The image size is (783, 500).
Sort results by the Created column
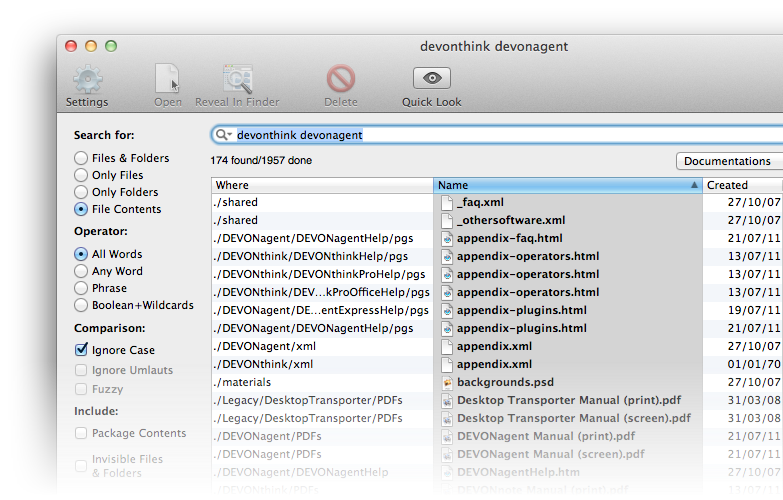(743, 185)
